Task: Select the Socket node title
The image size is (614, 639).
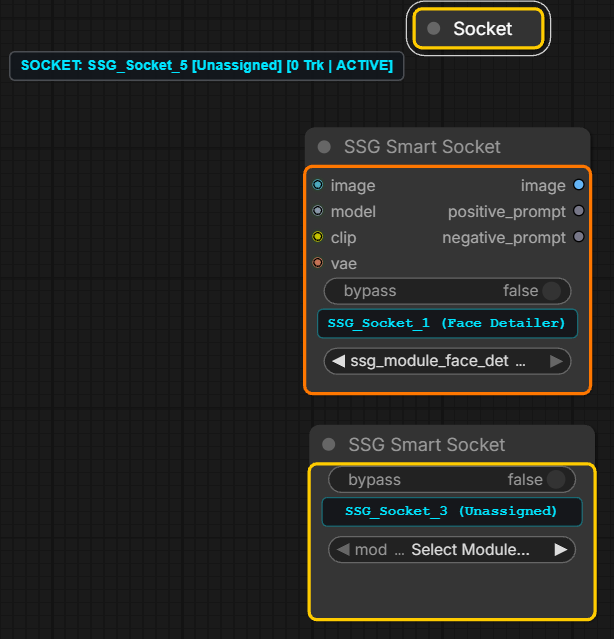Action: click(482, 29)
